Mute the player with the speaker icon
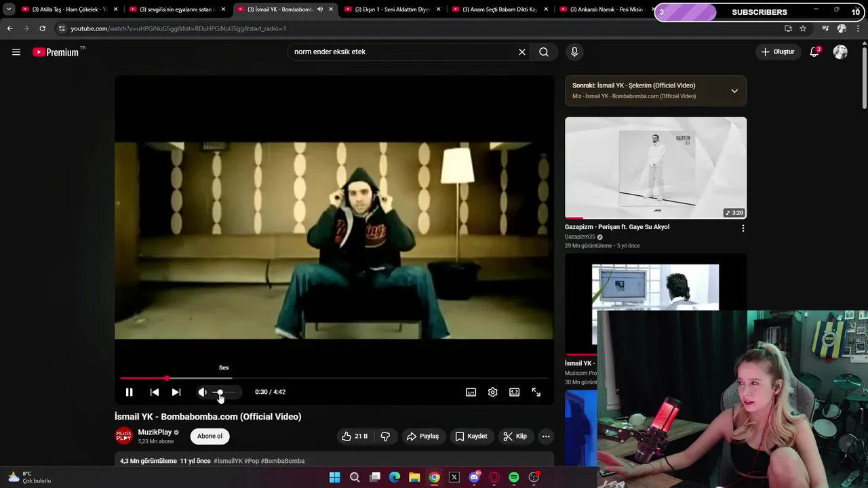This screenshot has height=488, width=868. point(202,392)
